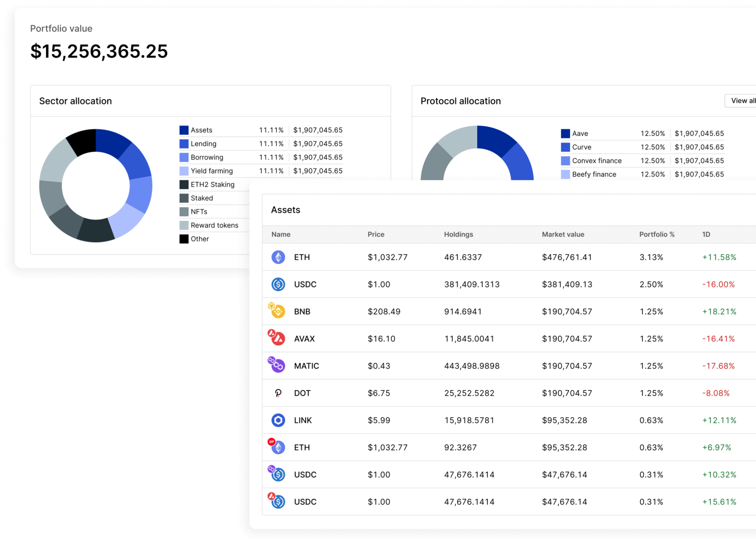Click the Portfolio value label
756x544 pixels.
(x=61, y=29)
